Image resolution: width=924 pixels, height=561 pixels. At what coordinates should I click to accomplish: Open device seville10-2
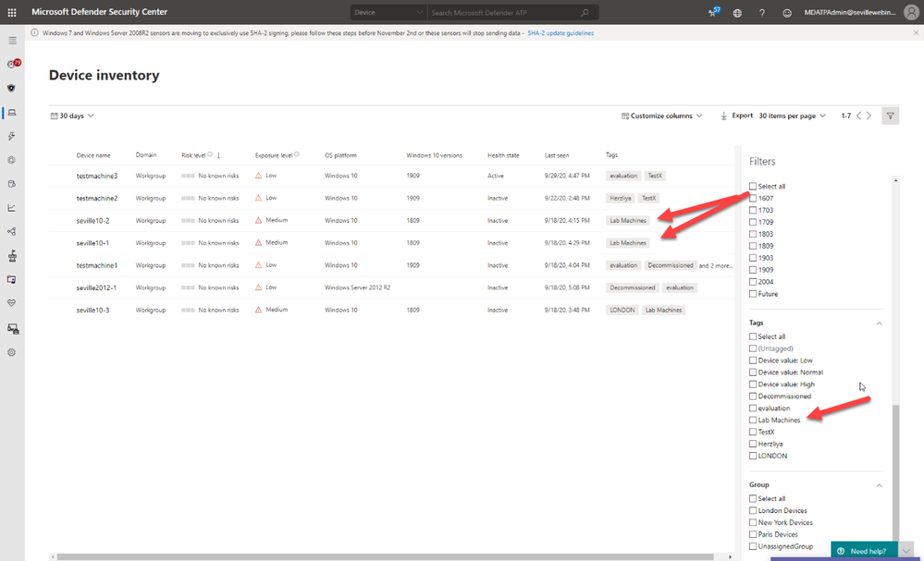92,221
